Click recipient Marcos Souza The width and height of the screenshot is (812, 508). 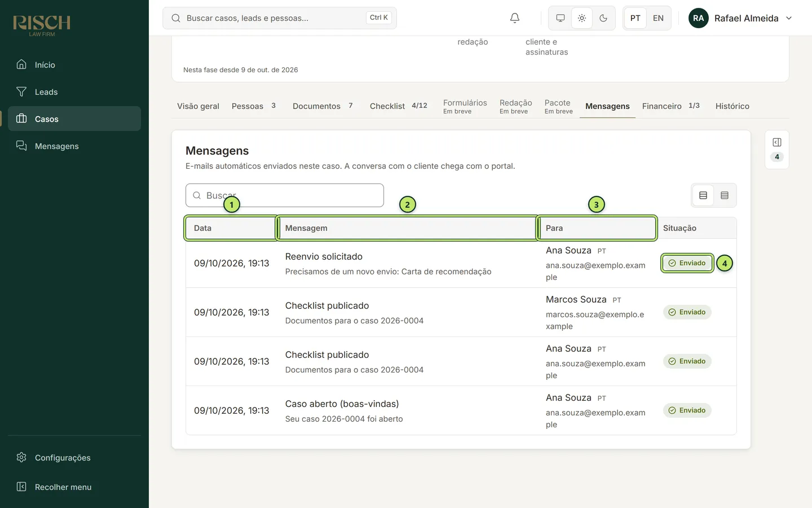click(576, 300)
